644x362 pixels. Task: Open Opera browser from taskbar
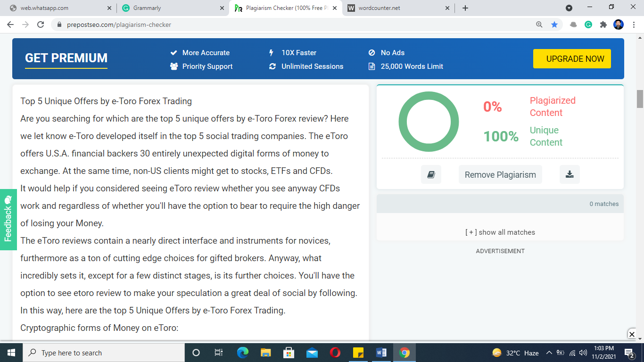click(x=335, y=353)
